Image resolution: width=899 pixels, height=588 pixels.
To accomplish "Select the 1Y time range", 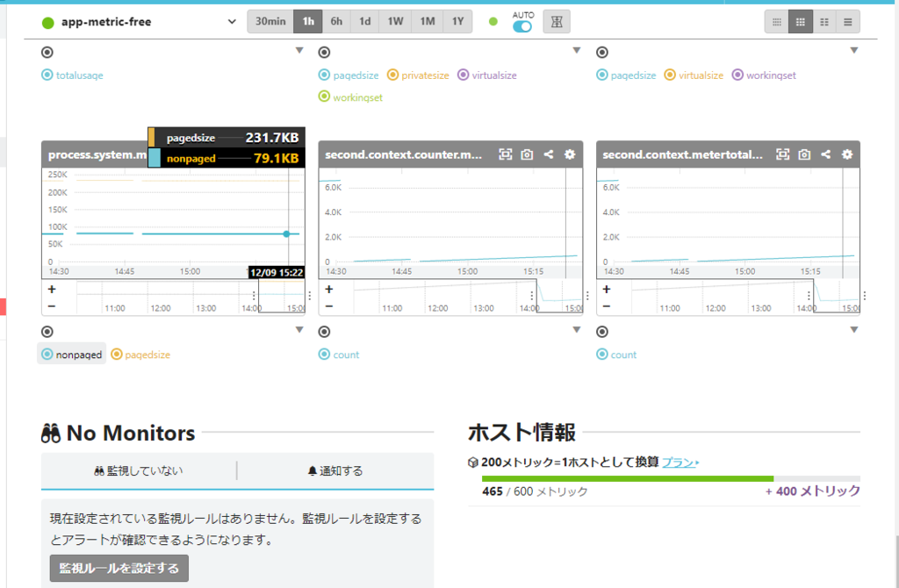I will (457, 22).
